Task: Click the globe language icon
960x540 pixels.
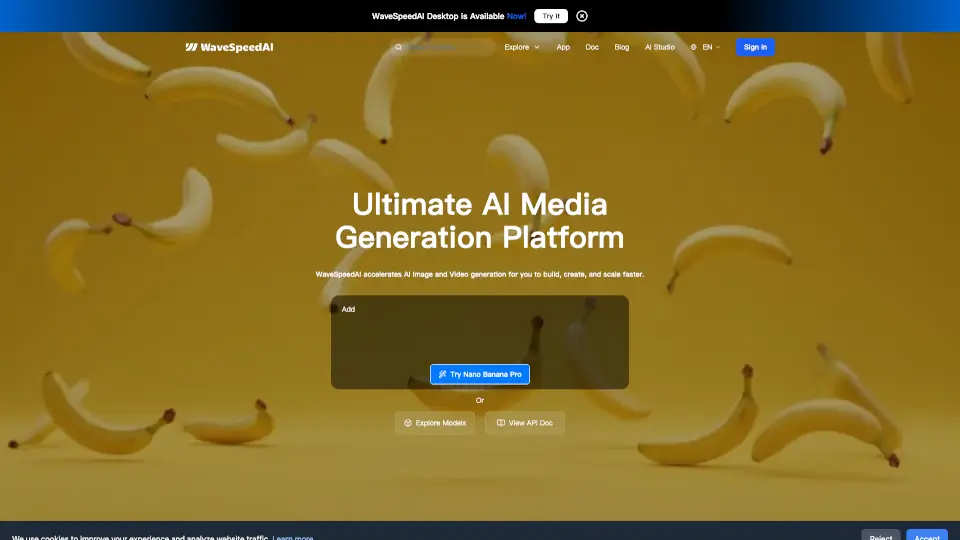Action: [x=694, y=47]
